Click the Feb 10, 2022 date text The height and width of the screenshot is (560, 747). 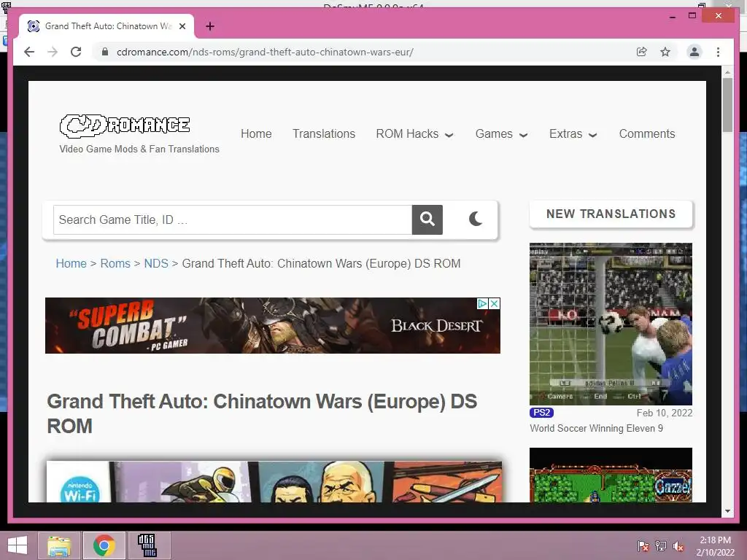pyautogui.click(x=664, y=413)
